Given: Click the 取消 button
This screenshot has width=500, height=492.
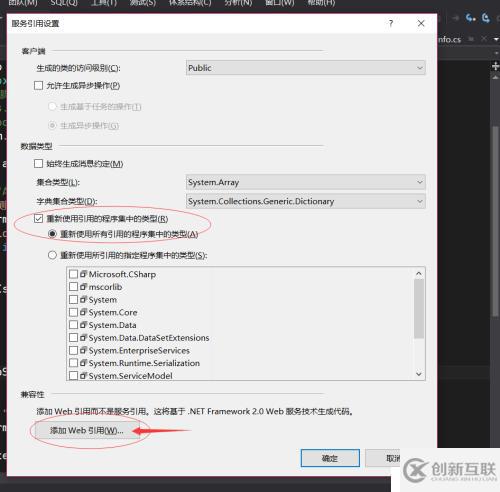Looking at the screenshot, I should tap(383, 458).
